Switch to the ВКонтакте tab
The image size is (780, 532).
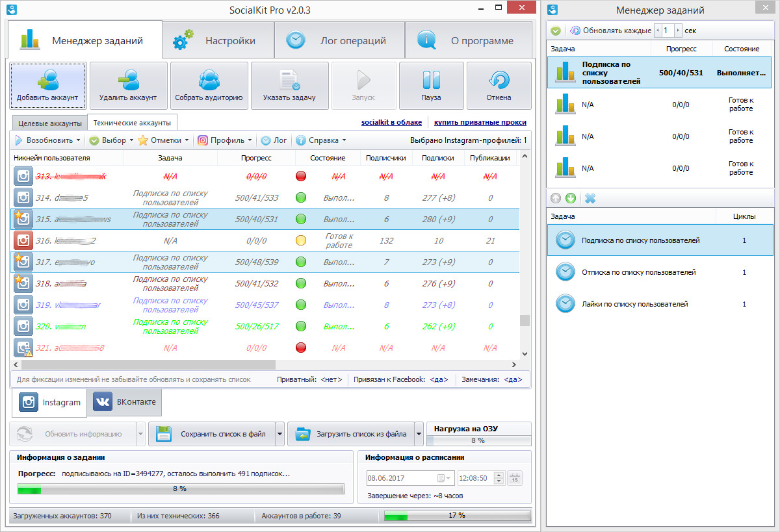click(125, 402)
